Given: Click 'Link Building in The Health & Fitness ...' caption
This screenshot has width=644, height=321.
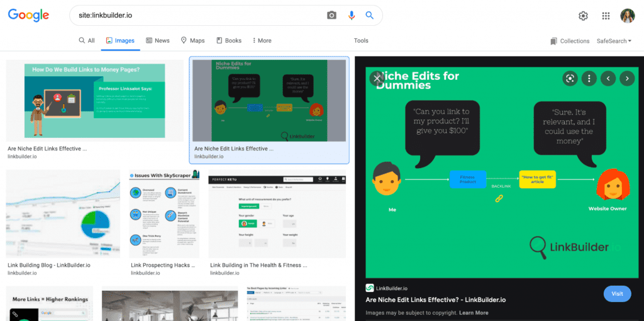Looking at the screenshot, I should click(258, 265).
